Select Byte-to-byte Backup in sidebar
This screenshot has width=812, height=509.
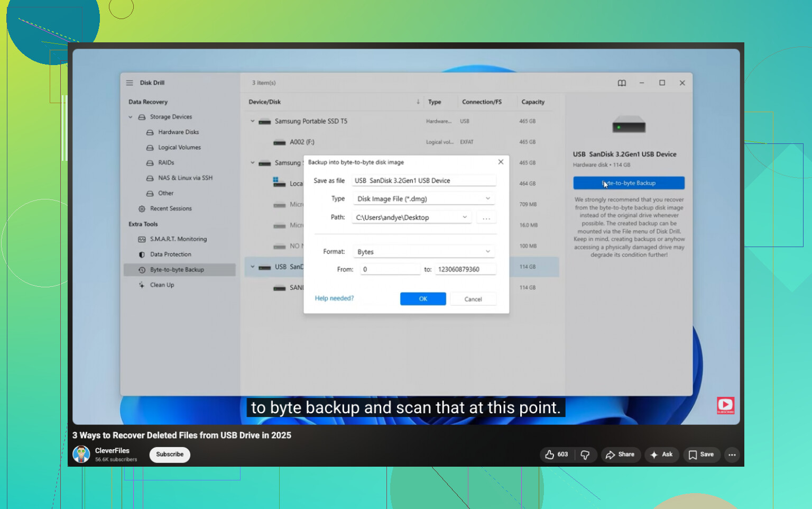tap(180, 270)
